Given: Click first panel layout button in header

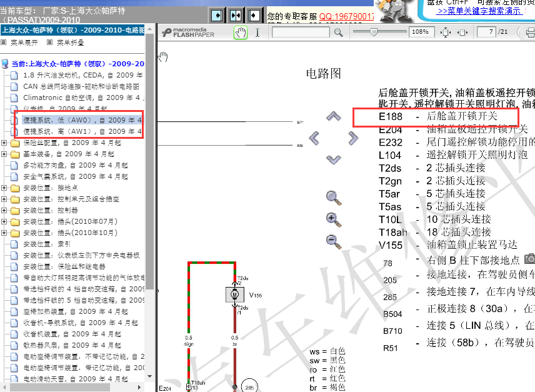Looking at the screenshot, I should click(217, 16).
